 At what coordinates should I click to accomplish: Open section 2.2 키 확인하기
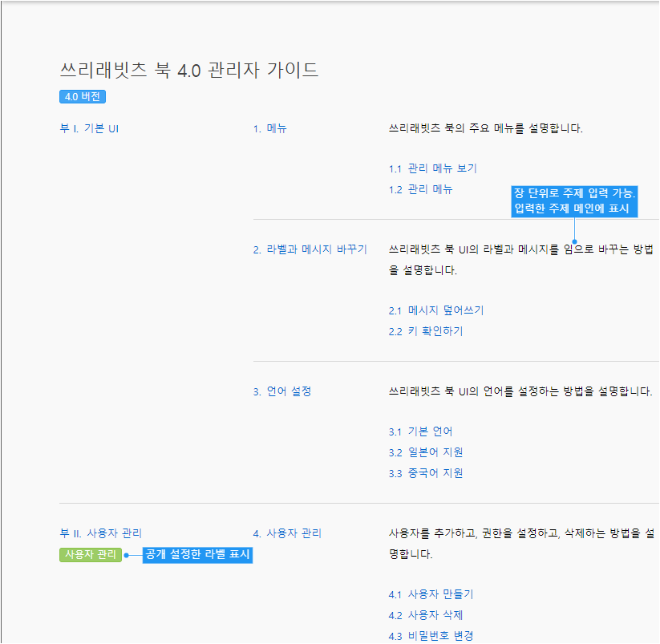(x=425, y=331)
